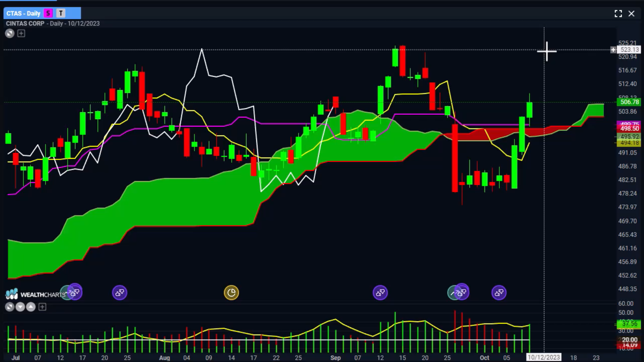The width and height of the screenshot is (644, 362).
Task: Close the CTAS chart window
Action: coord(631,13)
